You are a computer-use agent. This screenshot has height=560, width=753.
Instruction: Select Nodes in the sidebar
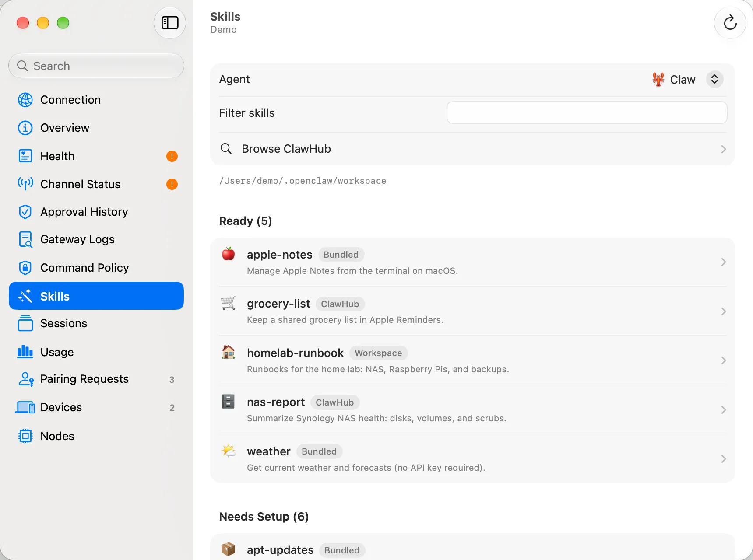[x=96, y=436]
